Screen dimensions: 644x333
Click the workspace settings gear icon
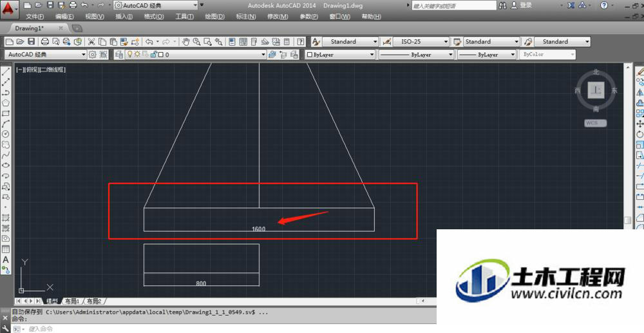point(93,54)
